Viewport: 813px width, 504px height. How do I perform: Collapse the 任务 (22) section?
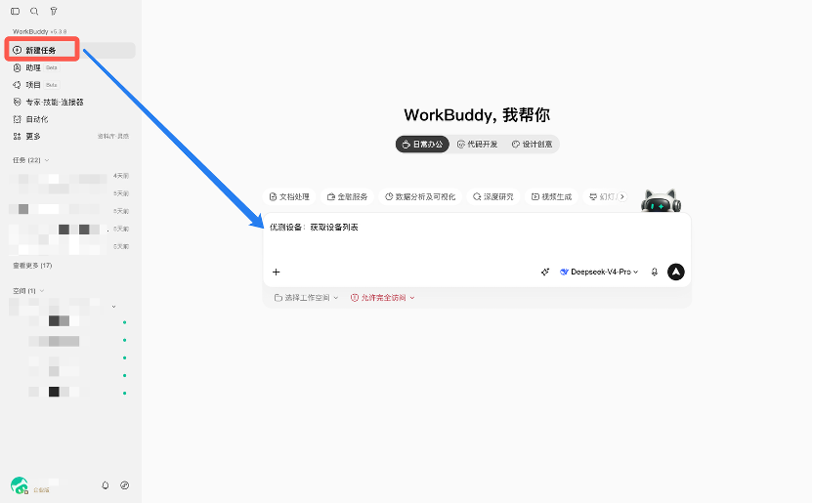click(31, 160)
